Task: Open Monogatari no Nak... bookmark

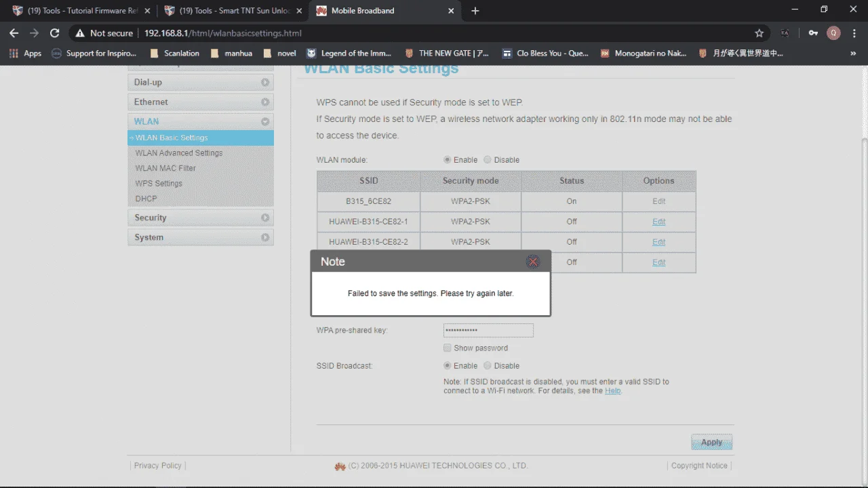Action: pyautogui.click(x=644, y=53)
